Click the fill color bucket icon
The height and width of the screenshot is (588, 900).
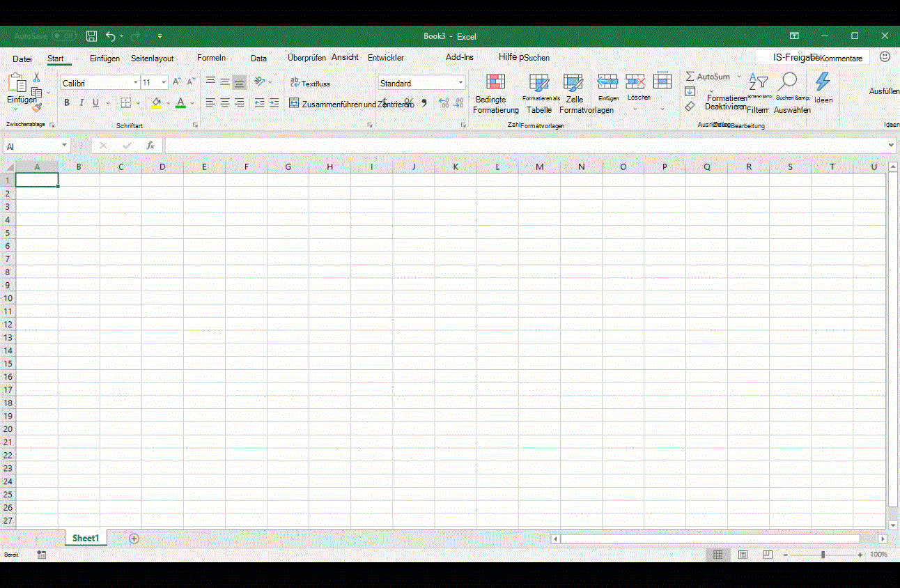click(156, 103)
